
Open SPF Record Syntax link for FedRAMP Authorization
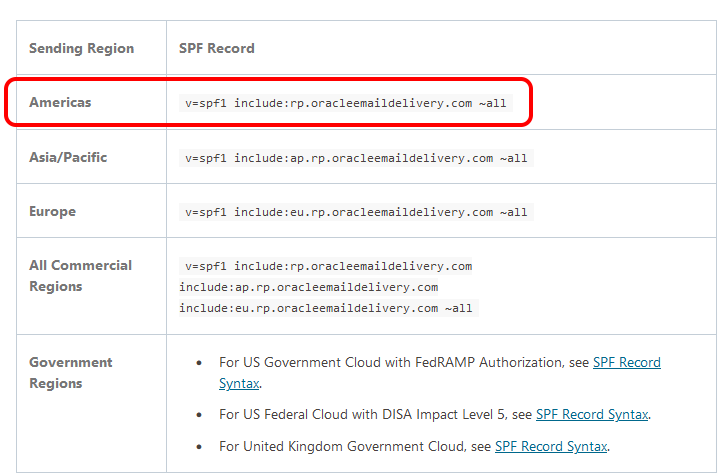point(626,362)
